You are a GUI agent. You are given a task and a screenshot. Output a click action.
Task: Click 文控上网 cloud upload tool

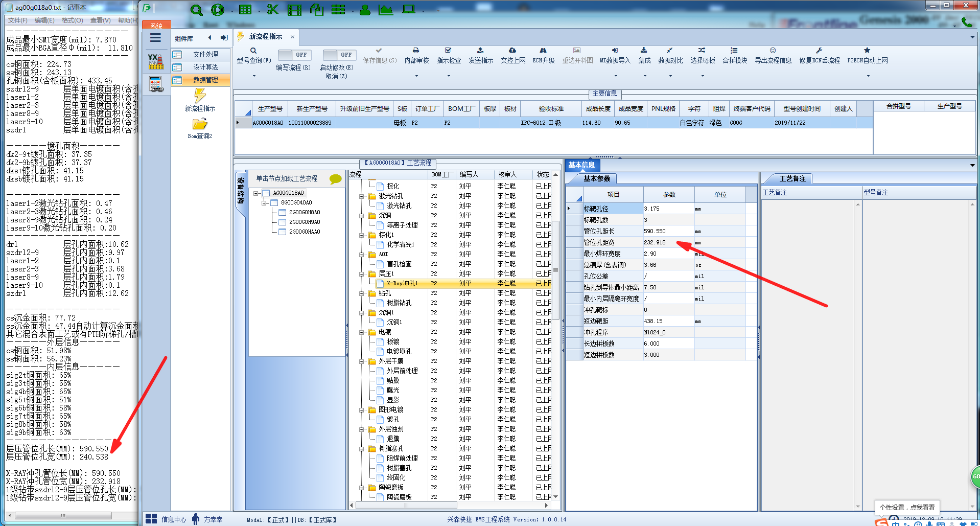pyautogui.click(x=513, y=56)
